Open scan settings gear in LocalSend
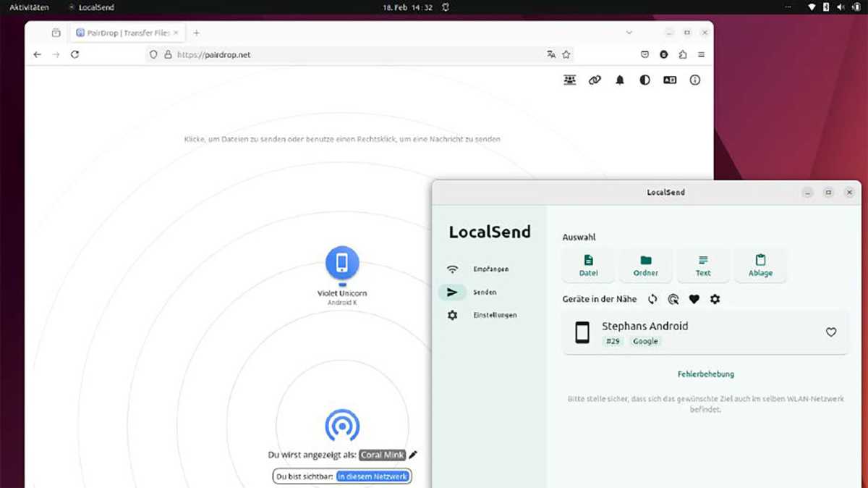 click(715, 299)
